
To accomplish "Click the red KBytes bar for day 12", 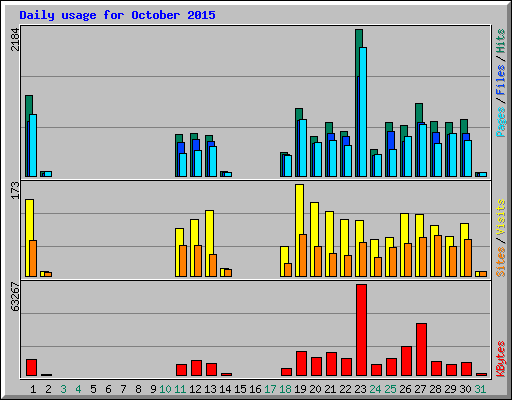I will pos(196,368).
